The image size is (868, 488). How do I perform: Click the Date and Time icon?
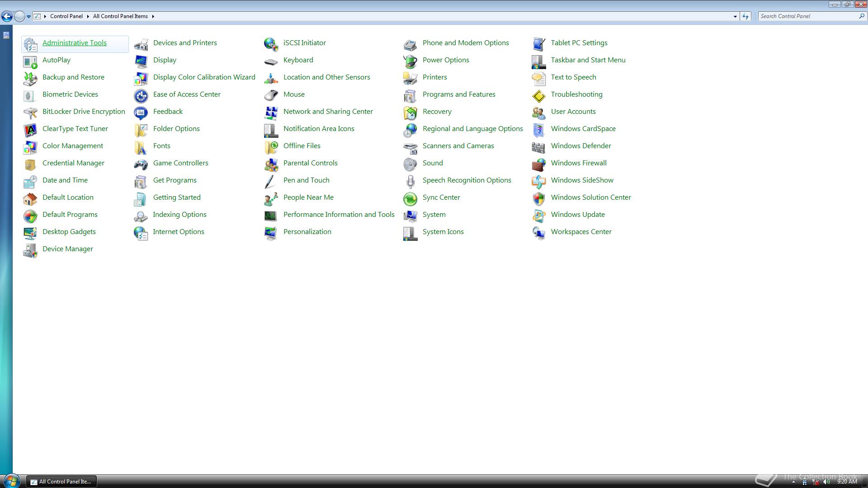coord(30,182)
